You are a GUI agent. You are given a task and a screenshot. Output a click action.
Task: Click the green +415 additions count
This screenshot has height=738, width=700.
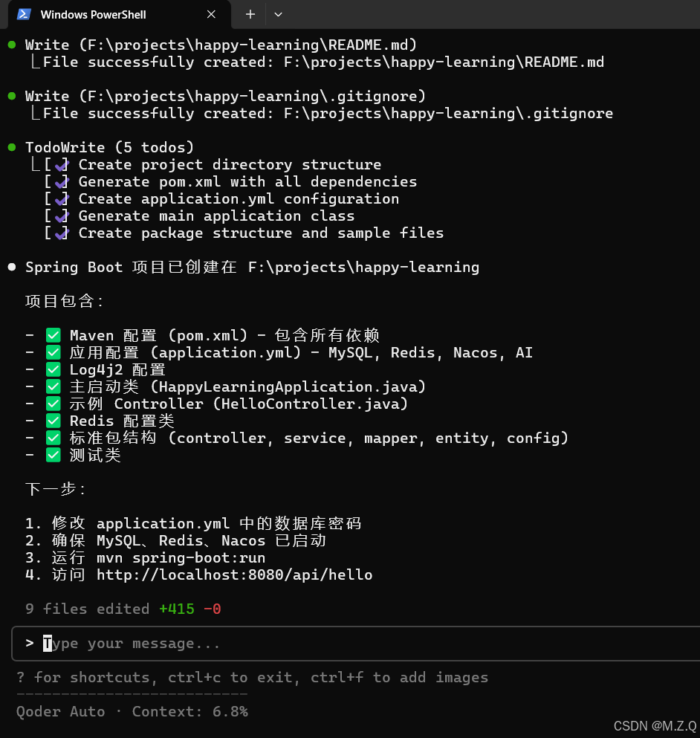pyautogui.click(x=177, y=608)
